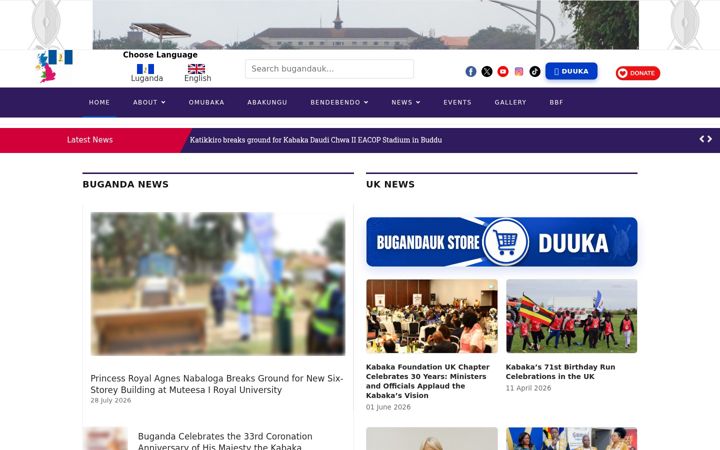Viewport: 720px width, 450px height.
Task: Click the 28 July 2026 date
Action: coord(111,400)
